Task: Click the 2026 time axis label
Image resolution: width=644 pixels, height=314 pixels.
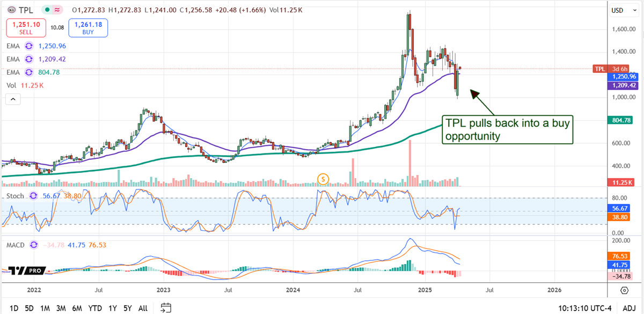Action: [554, 290]
